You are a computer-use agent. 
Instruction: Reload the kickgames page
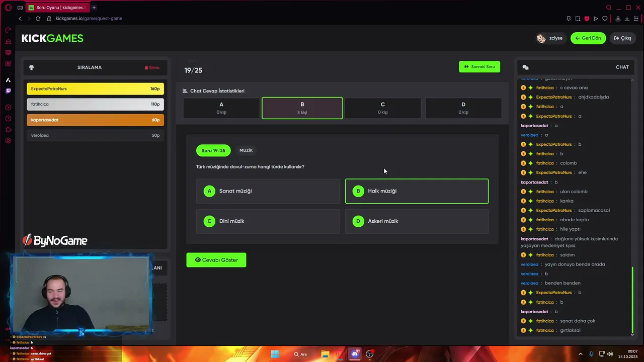coord(38,19)
